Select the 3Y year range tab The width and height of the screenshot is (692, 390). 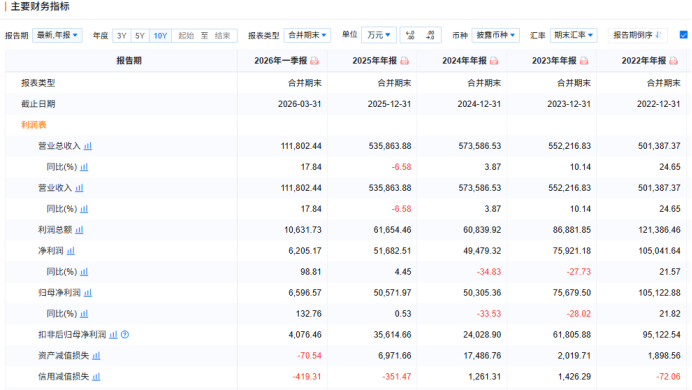pos(122,36)
